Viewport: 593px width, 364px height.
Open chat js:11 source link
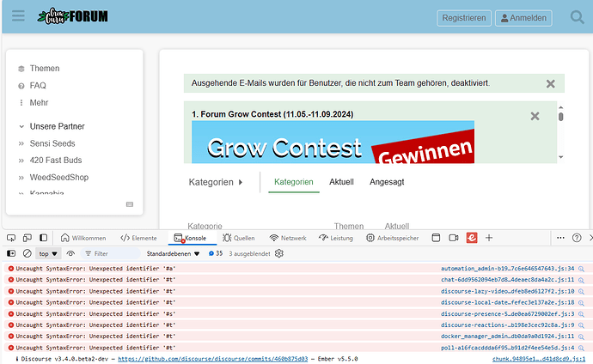tap(508, 280)
